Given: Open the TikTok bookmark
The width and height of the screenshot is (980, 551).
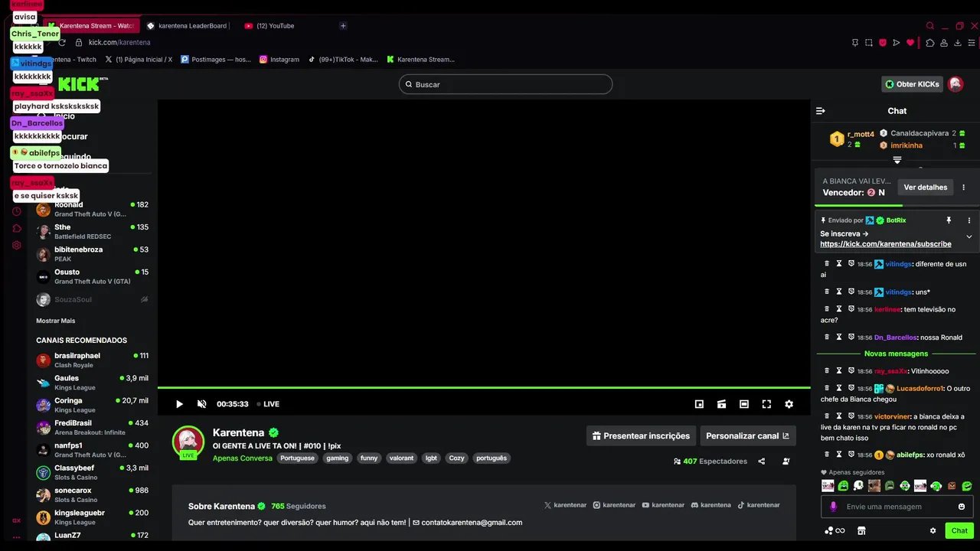Looking at the screenshot, I should click(343, 59).
